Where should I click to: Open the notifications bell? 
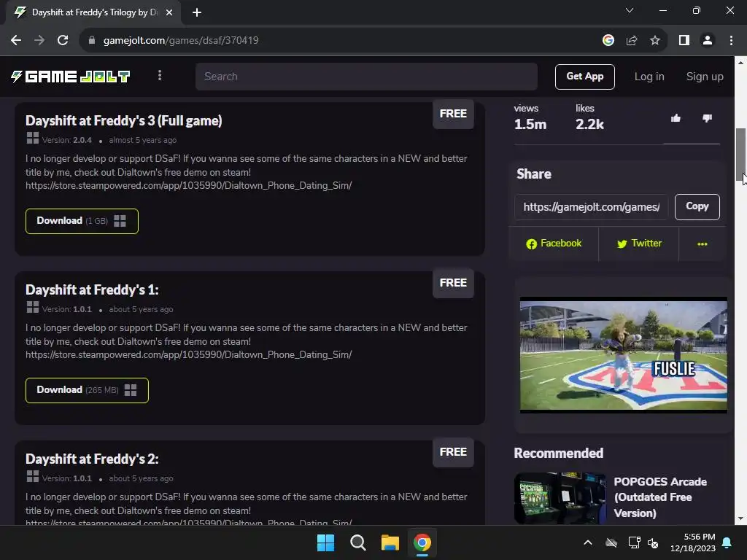point(727,542)
